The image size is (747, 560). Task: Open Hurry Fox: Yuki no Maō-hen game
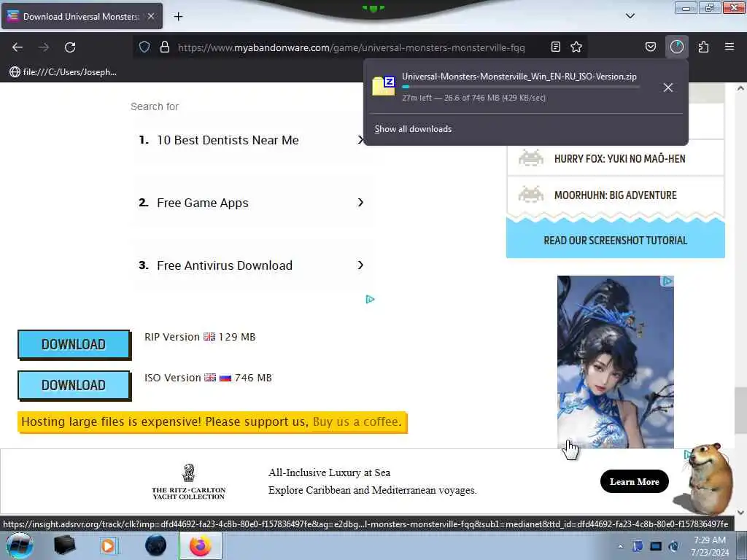619,158
